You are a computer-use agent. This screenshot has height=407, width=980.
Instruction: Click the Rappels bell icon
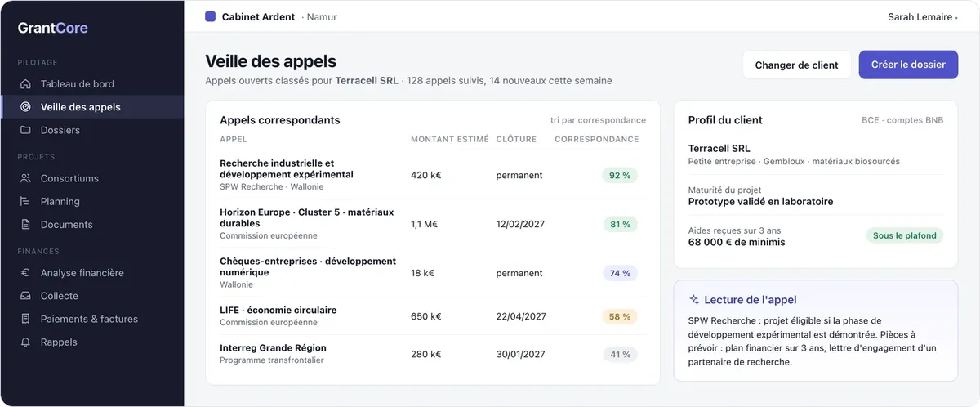point(25,342)
